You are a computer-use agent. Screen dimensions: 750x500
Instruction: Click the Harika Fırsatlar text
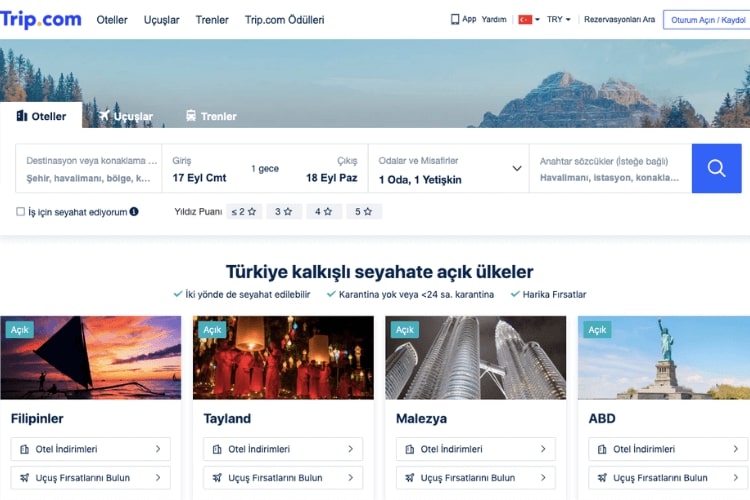click(x=554, y=294)
